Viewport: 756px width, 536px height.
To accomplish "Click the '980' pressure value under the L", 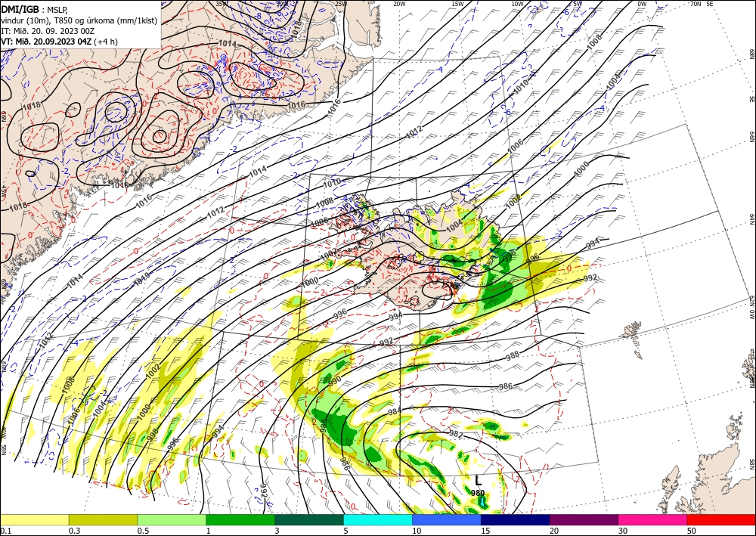I will 478,493.
